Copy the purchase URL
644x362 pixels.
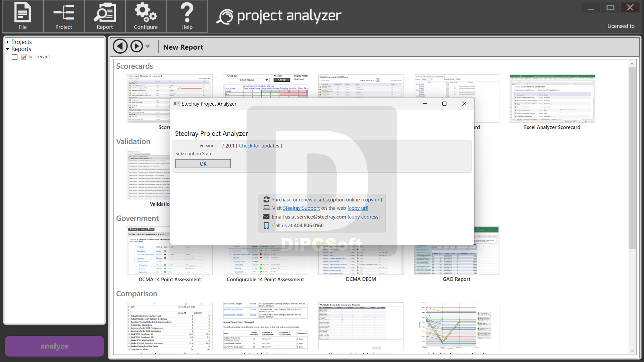pyautogui.click(x=372, y=200)
